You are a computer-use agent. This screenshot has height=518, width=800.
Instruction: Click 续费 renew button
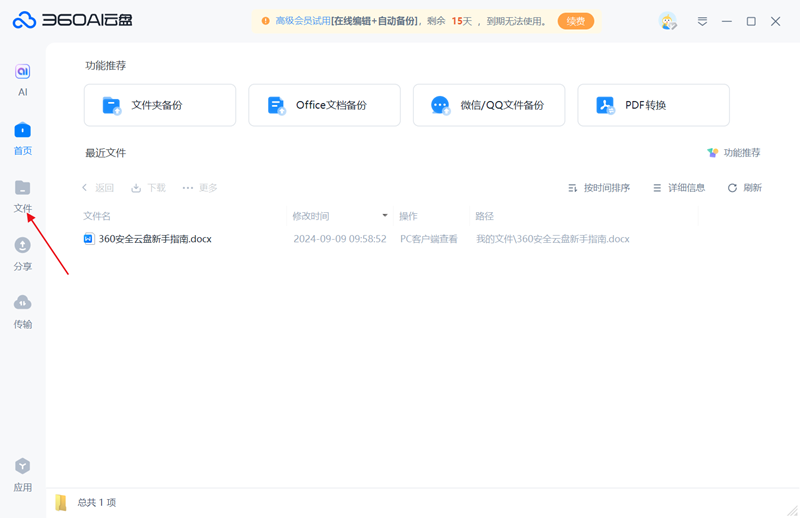576,21
